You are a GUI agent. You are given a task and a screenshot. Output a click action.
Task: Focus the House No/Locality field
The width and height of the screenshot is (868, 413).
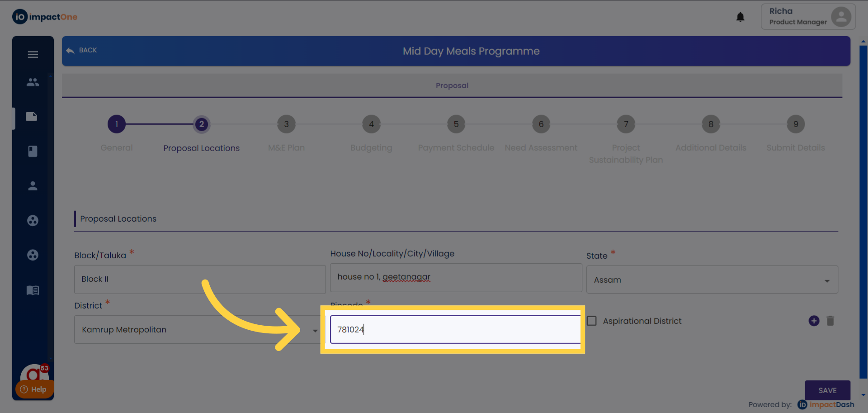click(456, 277)
